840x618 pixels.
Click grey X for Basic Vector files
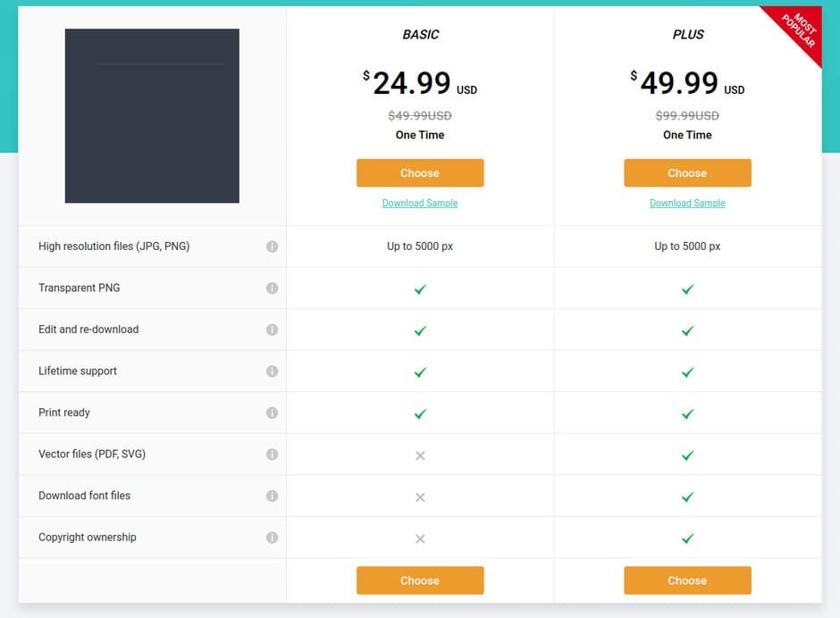coord(420,455)
